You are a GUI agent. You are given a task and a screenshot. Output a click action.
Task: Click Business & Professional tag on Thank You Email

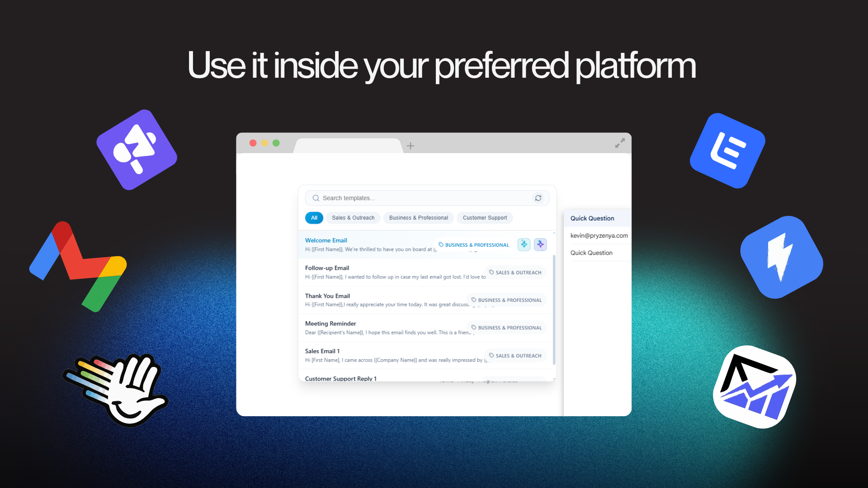tap(506, 300)
